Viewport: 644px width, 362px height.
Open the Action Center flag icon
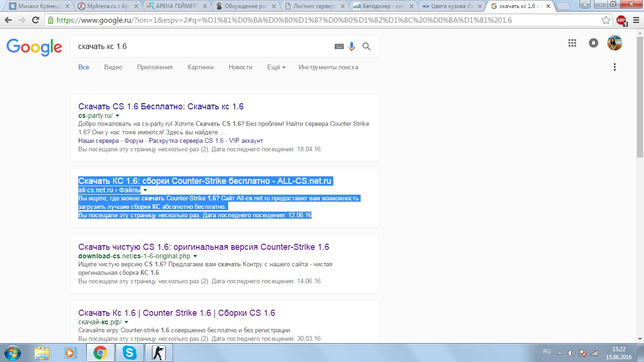[x=583, y=353]
